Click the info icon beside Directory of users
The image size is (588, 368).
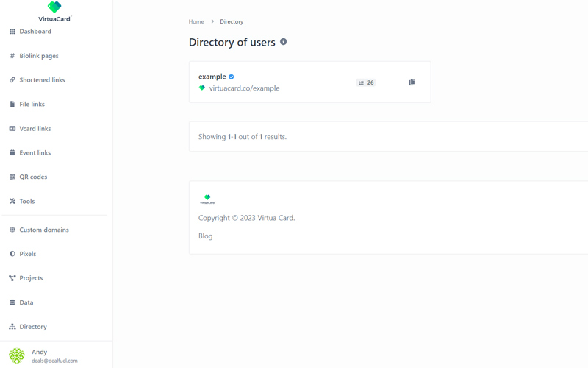[x=283, y=42]
